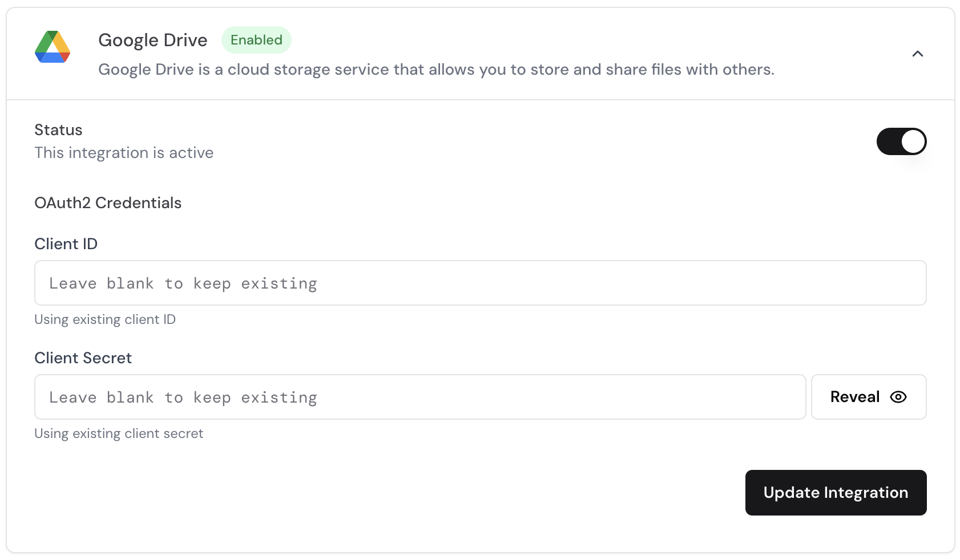Click the Update Integration button
The height and width of the screenshot is (560, 960).
836,492
